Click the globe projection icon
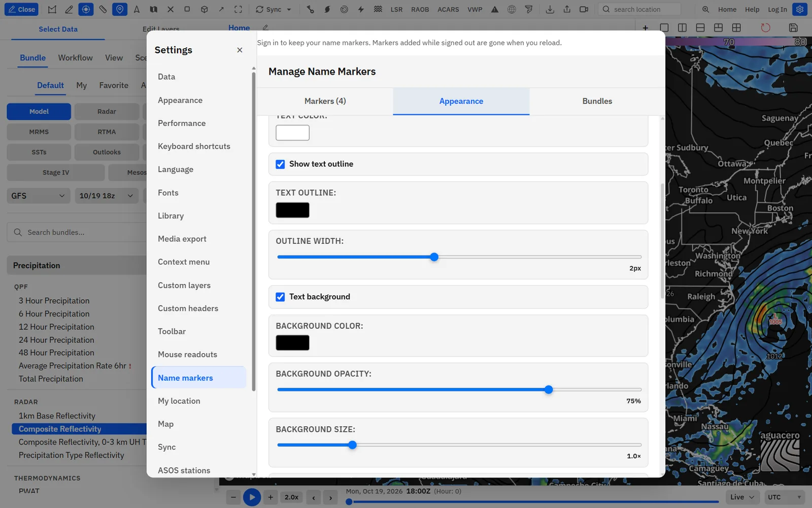 click(512, 9)
